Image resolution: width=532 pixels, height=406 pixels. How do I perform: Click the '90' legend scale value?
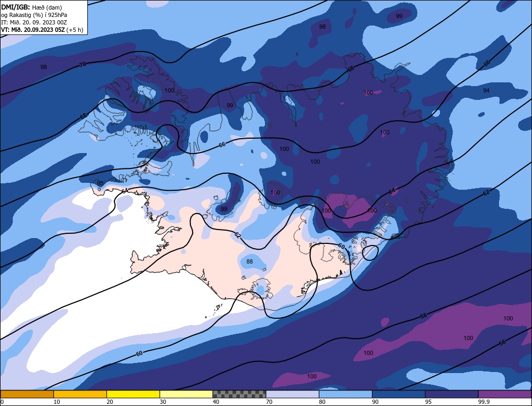click(375, 402)
